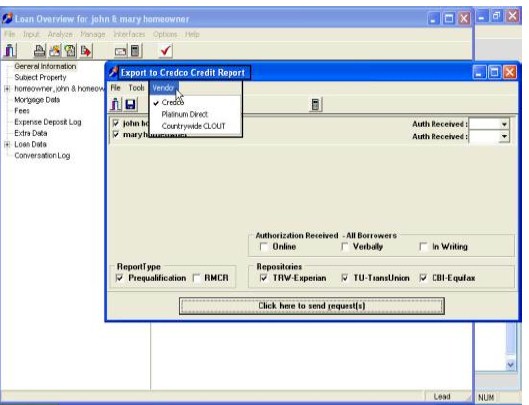Toggle the mary homeowner borrower checkbox
Screen dimensions: 529x405
116,134
